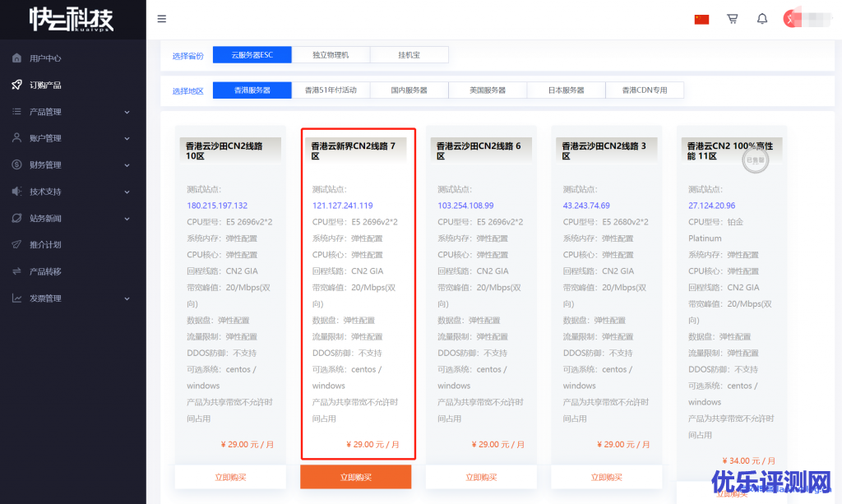This screenshot has width=842, height=504.
Task: Select the 美国服务器 region tab
Action: [488, 90]
